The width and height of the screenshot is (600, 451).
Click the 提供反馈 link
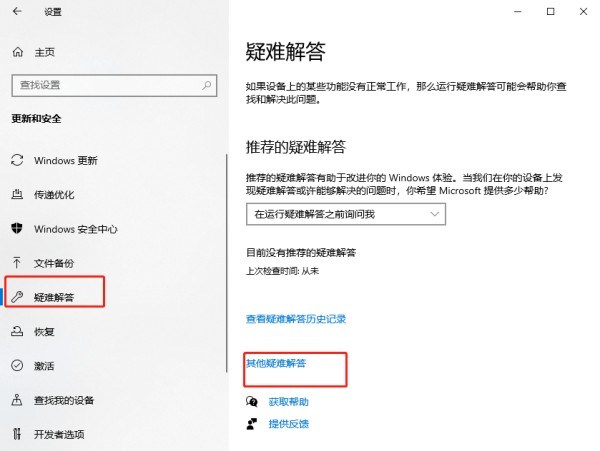click(289, 424)
